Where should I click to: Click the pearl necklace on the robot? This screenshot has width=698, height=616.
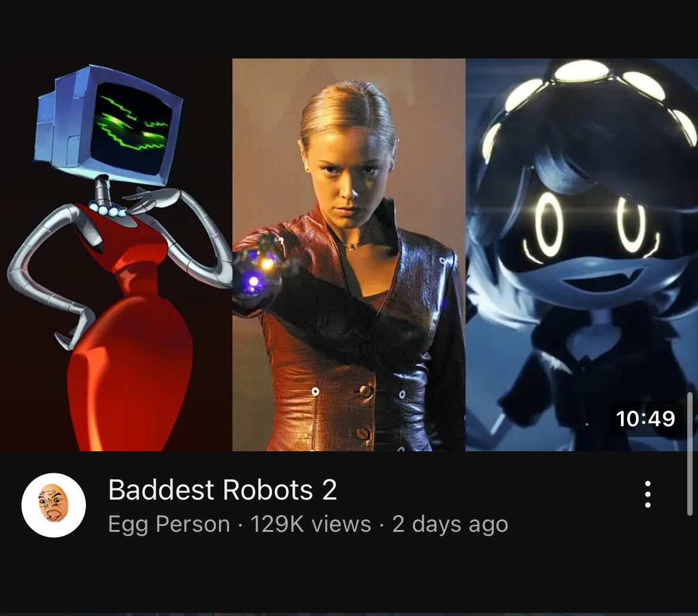point(108,210)
